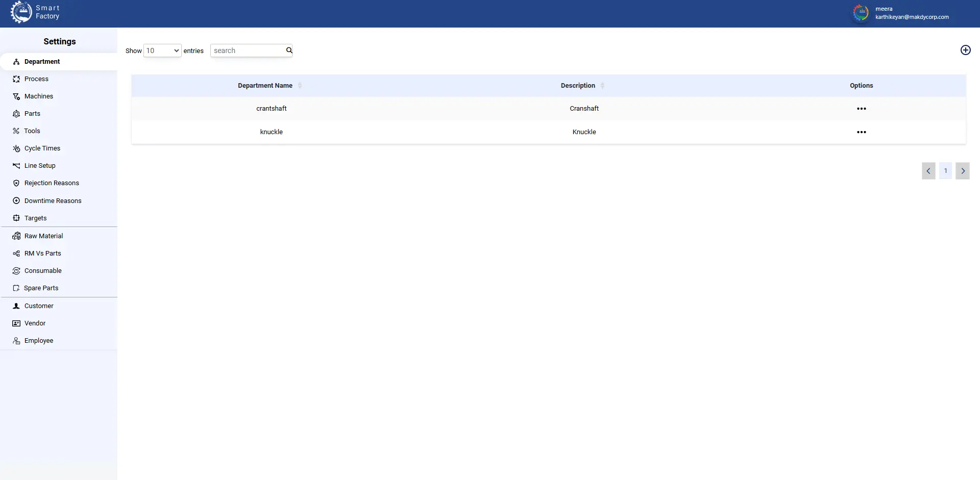The width and height of the screenshot is (980, 480).
Task: Click the Parts sidebar icon
Action: click(x=16, y=114)
